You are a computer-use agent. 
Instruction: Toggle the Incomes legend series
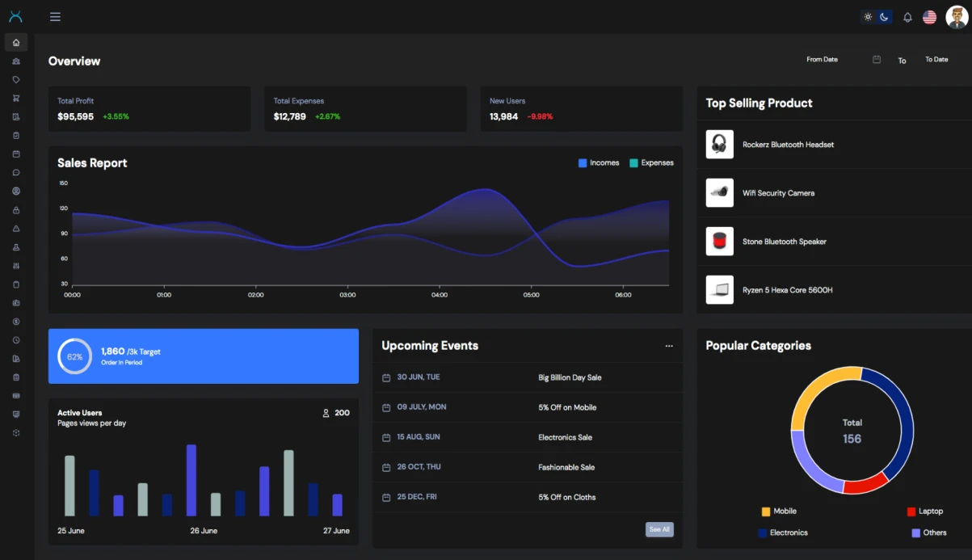coord(598,163)
